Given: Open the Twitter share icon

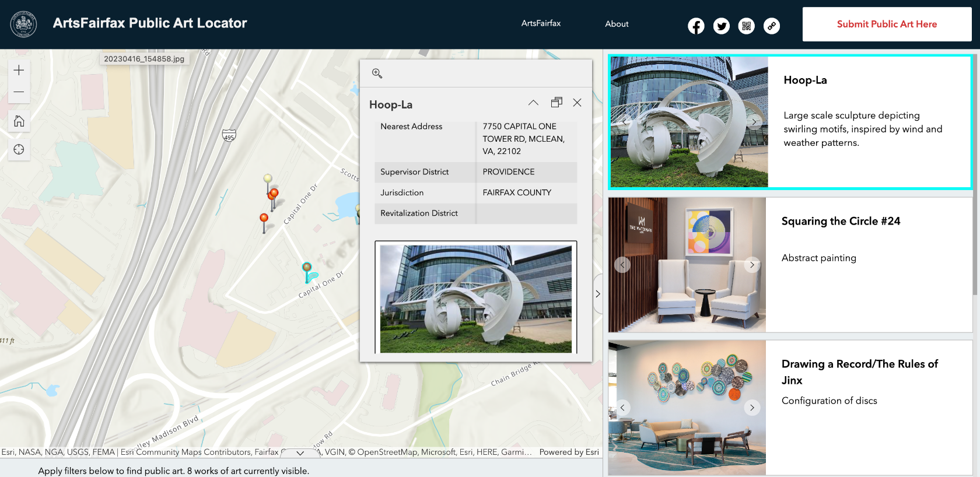Looking at the screenshot, I should [x=722, y=26].
